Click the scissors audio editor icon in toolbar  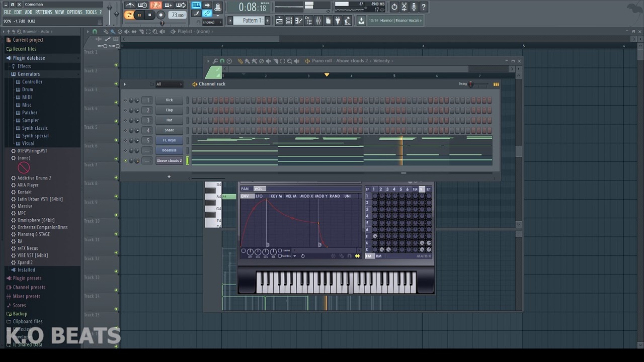click(x=404, y=7)
